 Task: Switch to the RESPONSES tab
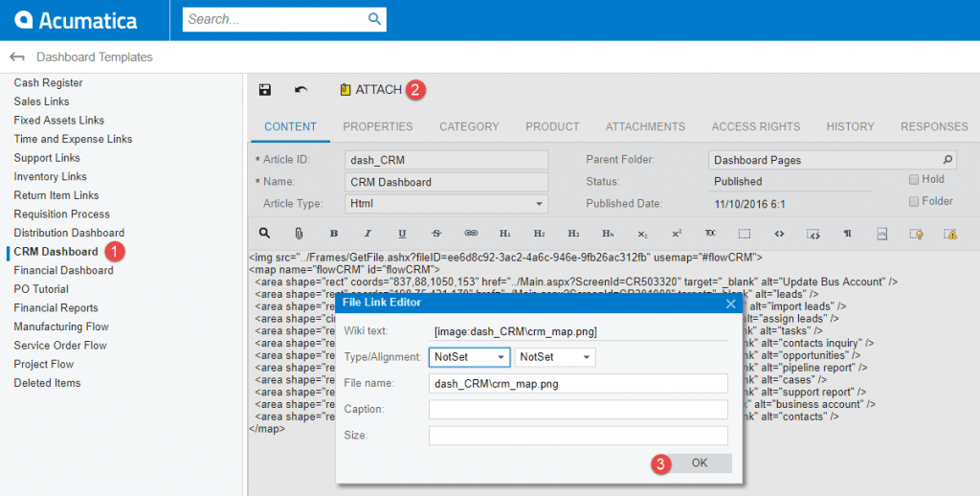(x=934, y=127)
